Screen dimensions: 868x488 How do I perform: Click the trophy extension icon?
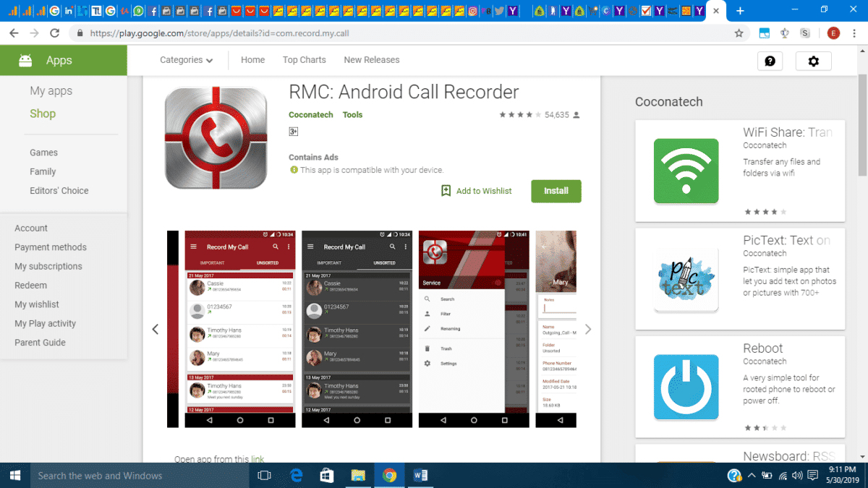coord(785,33)
